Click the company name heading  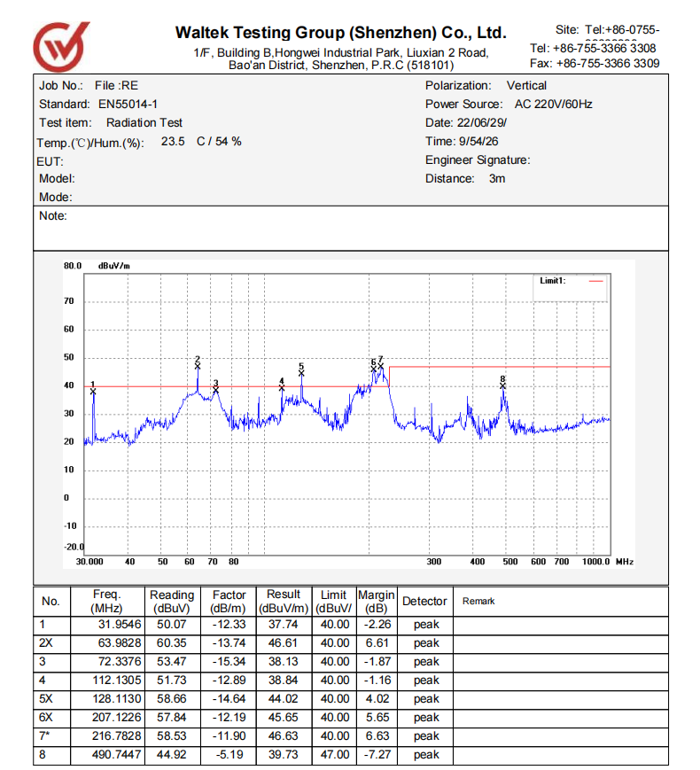(x=340, y=33)
